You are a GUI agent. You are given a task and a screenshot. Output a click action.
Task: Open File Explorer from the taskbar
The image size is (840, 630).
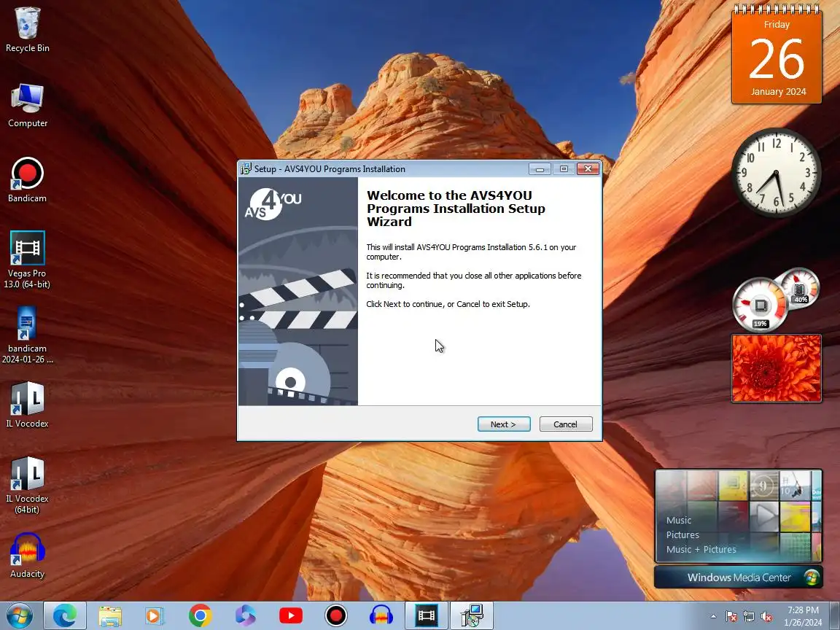[110, 616]
